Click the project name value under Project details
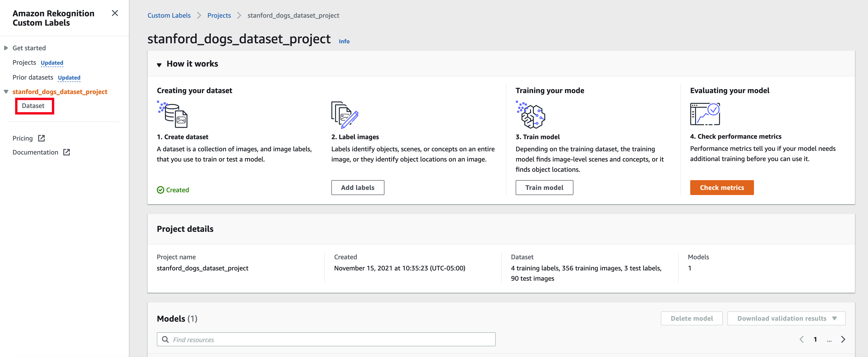Image resolution: width=868 pixels, height=357 pixels. (202, 268)
